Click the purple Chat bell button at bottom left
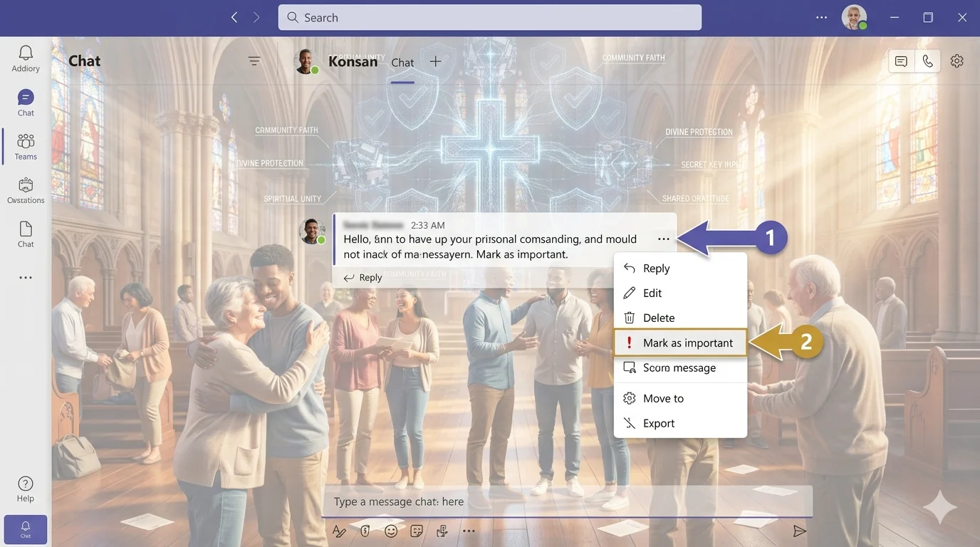 tap(26, 530)
